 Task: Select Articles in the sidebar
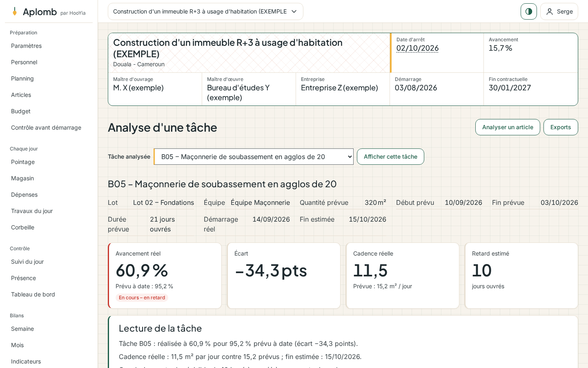[x=49, y=95]
